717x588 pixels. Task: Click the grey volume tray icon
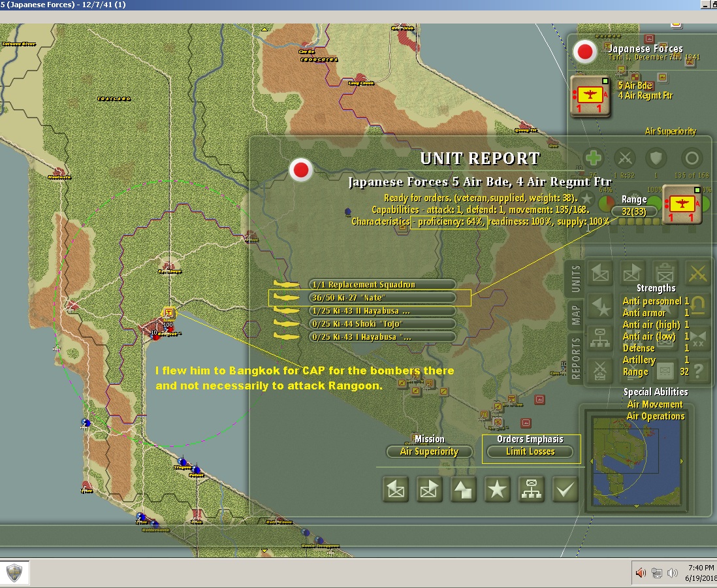673,572
